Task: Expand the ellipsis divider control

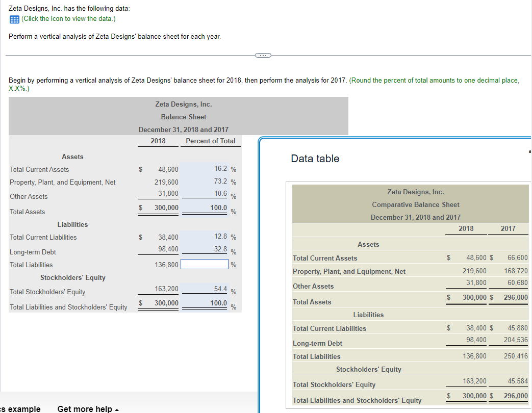Action: tap(262, 55)
